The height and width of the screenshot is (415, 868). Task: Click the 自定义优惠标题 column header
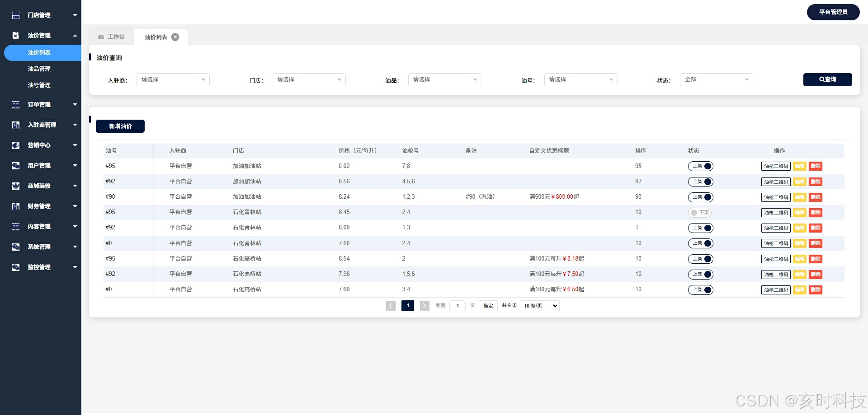(x=549, y=151)
